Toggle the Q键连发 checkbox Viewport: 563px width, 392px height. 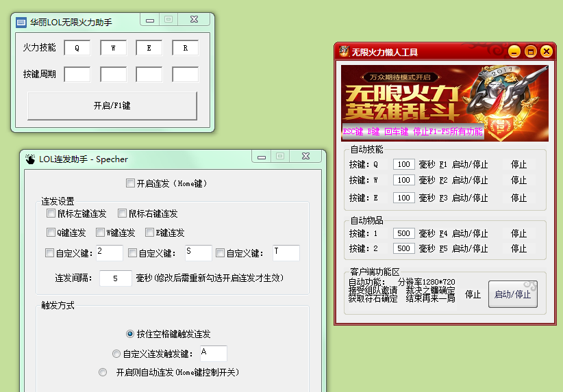point(51,233)
